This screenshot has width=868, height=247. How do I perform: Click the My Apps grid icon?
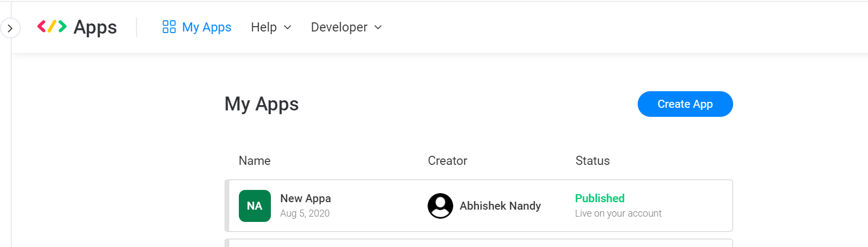(169, 27)
